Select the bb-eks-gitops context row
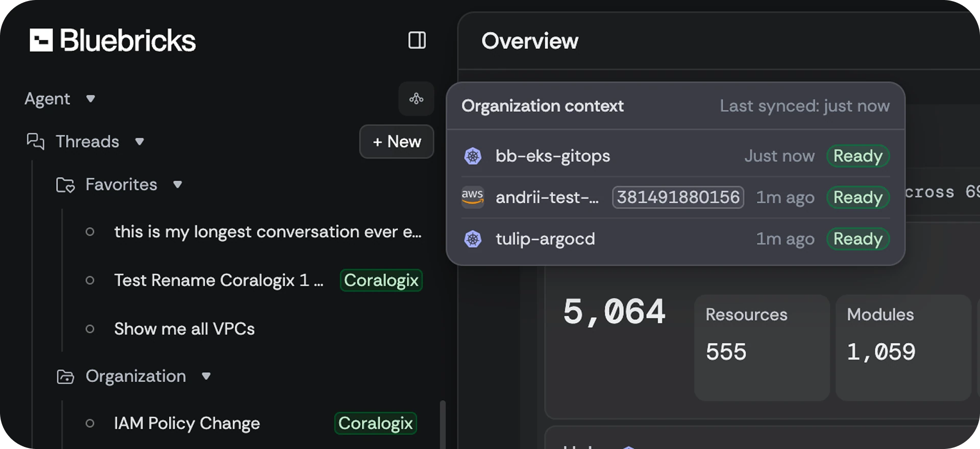980x449 pixels. 676,156
